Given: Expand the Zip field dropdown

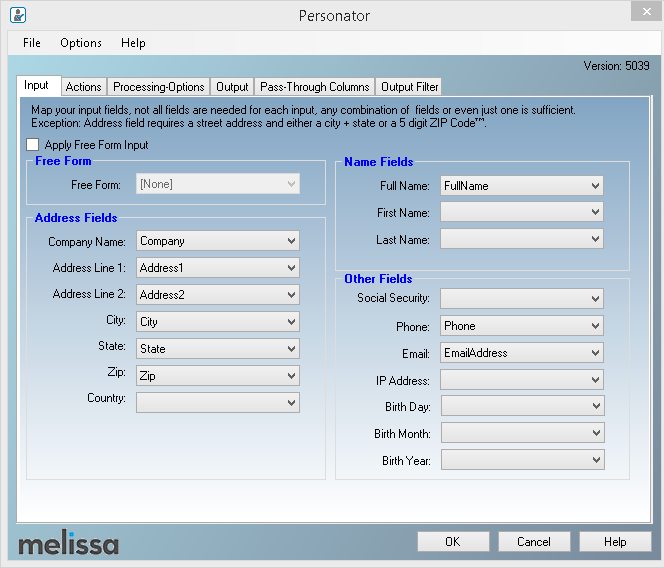Looking at the screenshot, I should pos(291,376).
